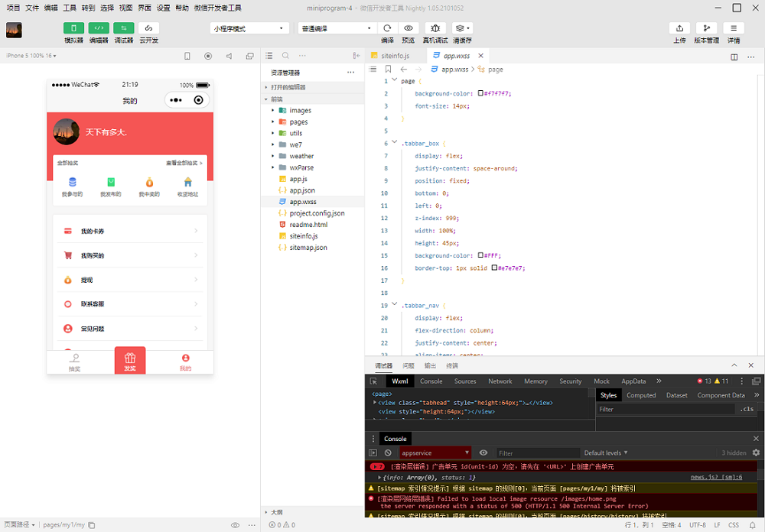Viewport: 765px width, 532px height.
Task: Toggle the 编辑器 editor panel button
Action: [x=99, y=28]
